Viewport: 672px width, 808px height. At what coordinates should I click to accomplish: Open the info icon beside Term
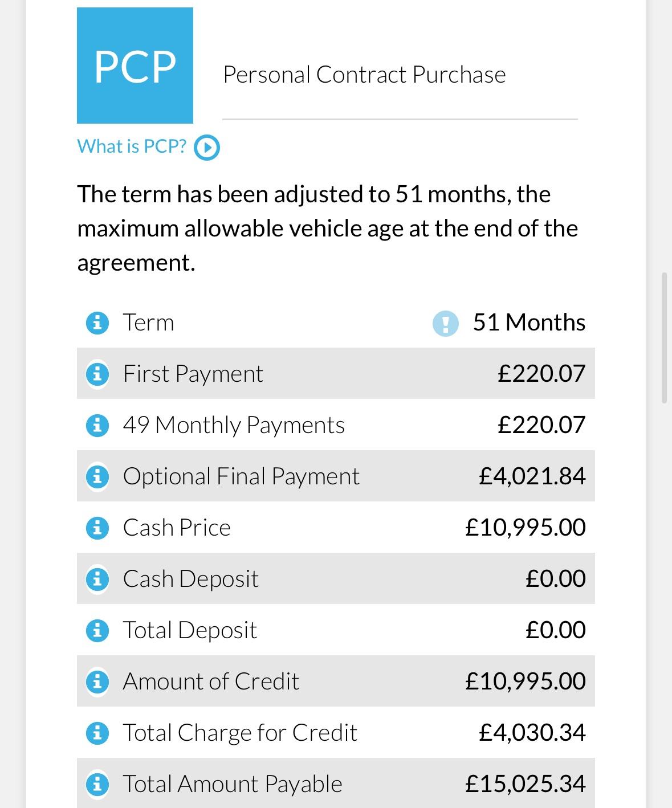(x=97, y=323)
